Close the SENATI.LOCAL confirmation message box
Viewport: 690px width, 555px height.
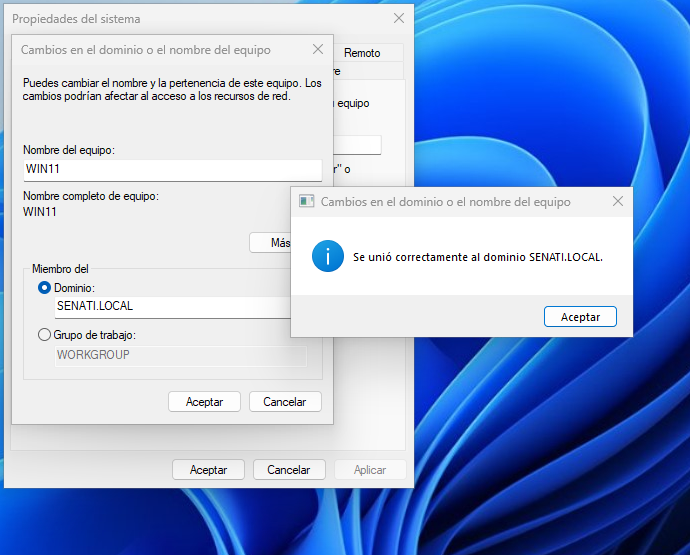tap(617, 202)
